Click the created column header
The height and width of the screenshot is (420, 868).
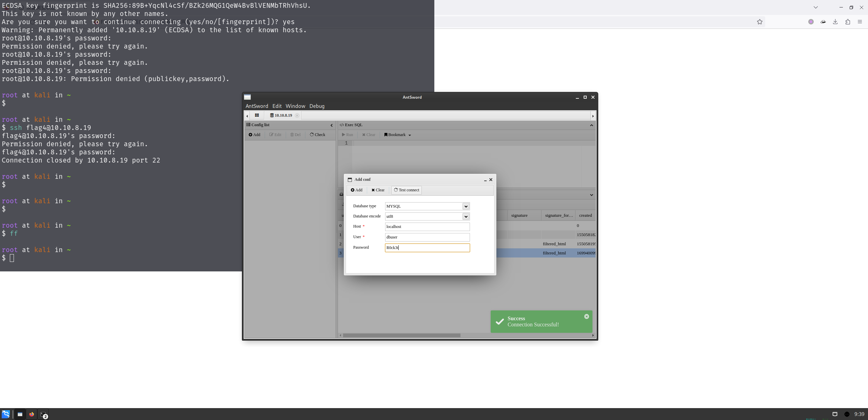click(x=585, y=215)
